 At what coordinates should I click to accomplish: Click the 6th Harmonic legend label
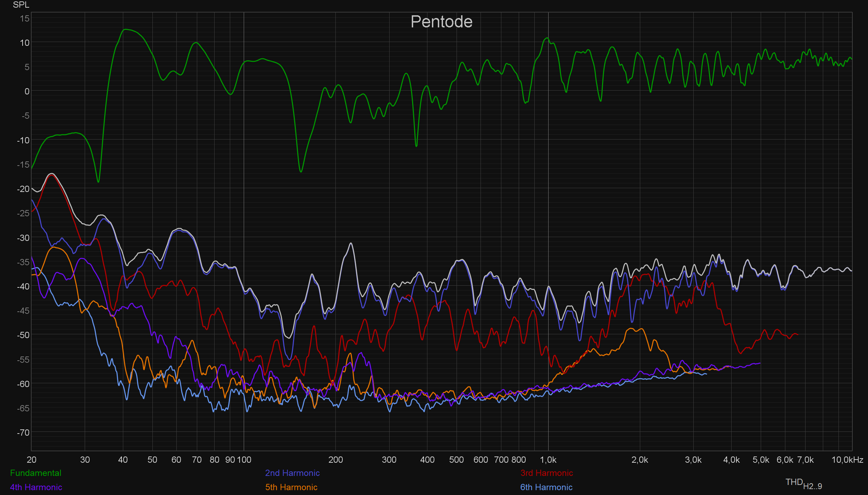pos(546,487)
